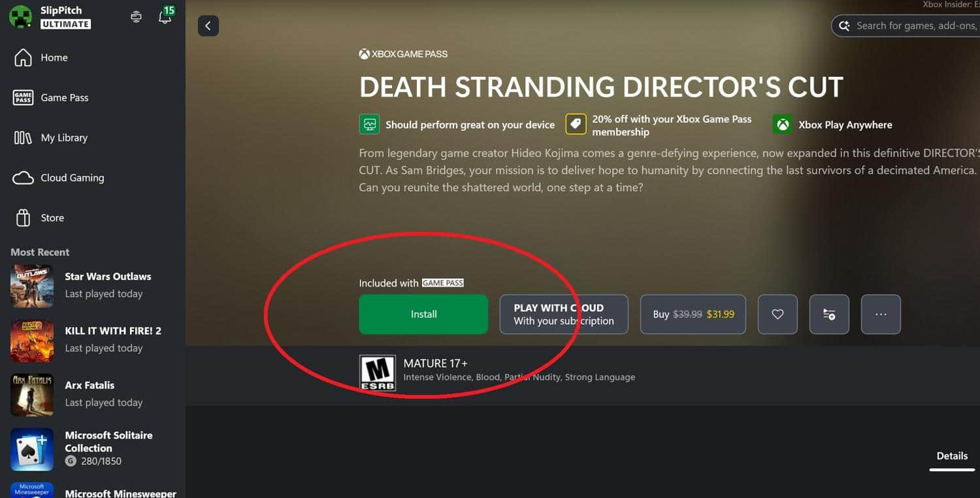Go back using the back arrow
The width and height of the screenshot is (980, 498).
click(208, 25)
